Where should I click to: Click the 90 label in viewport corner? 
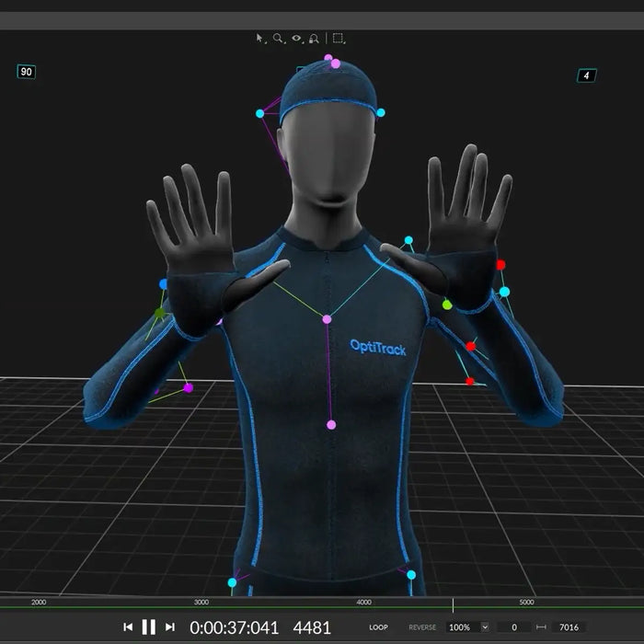tap(26, 72)
